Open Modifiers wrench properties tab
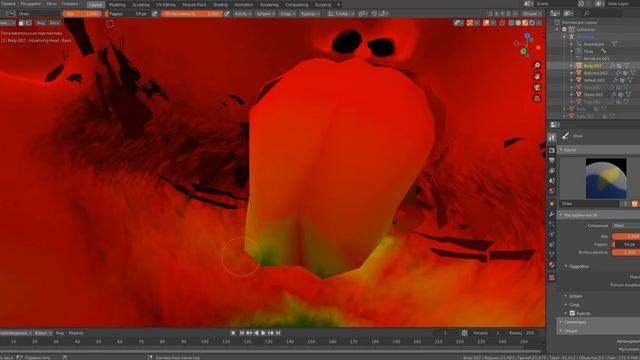The height and width of the screenshot is (360, 640). [552, 214]
